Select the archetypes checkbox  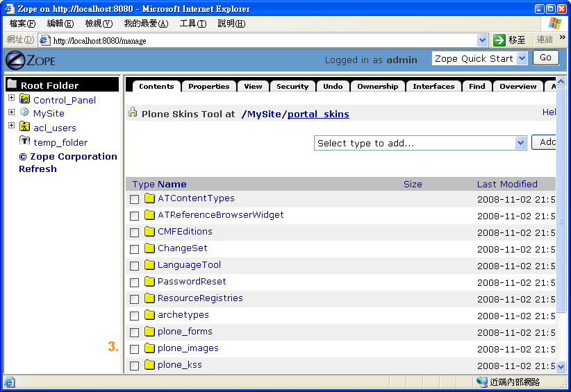tap(134, 316)
